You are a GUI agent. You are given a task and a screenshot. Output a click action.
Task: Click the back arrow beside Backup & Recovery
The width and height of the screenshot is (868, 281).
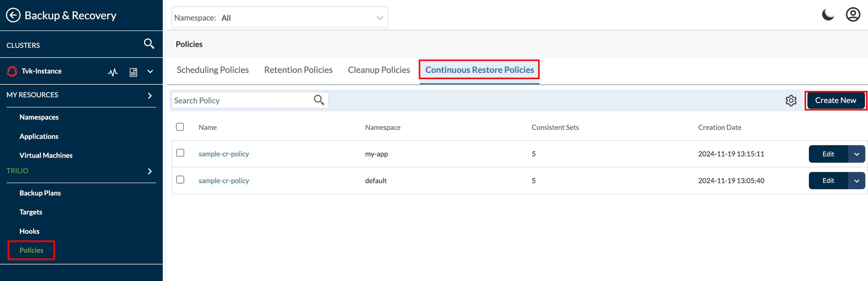pyautogui.click(x=13, y=15)
